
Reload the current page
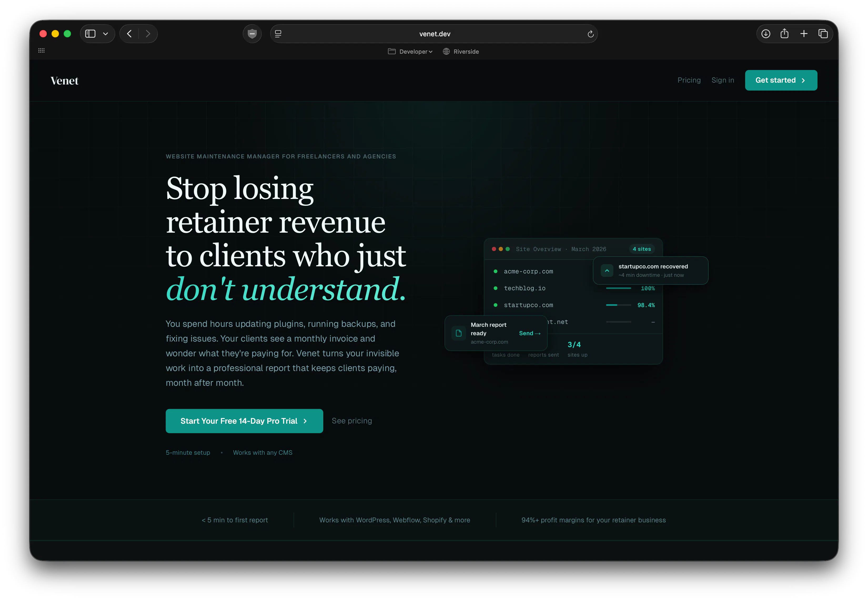click(590, 34)
